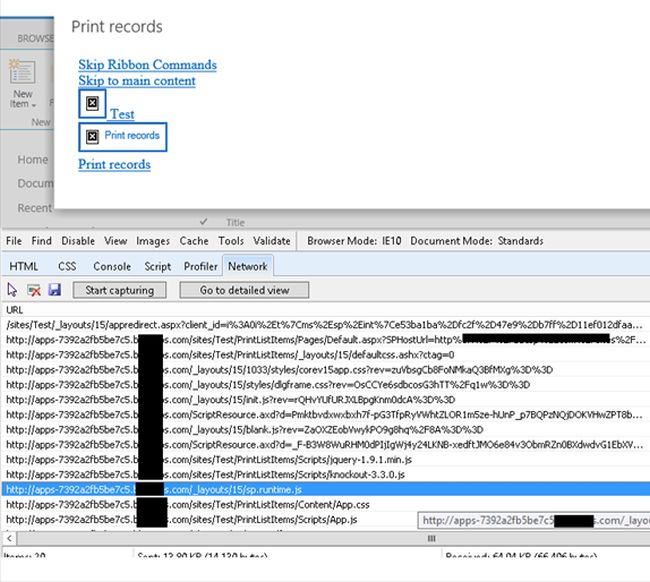The image size is (650, 582).
Task: Switch to the HTML tab
Action: 24,266
